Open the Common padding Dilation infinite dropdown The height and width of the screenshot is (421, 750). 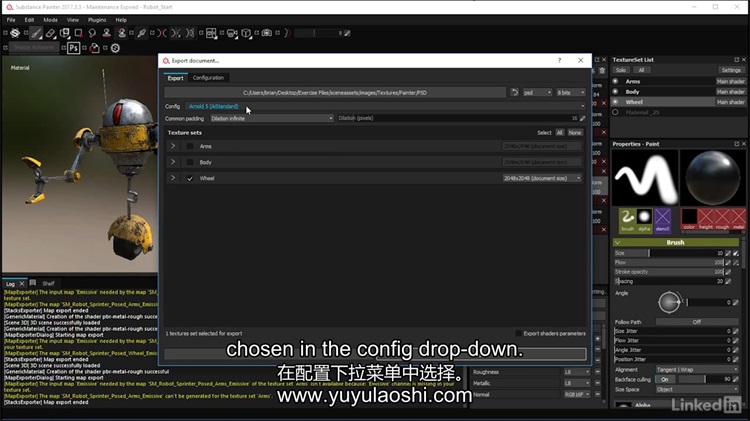tap(271, 118)
